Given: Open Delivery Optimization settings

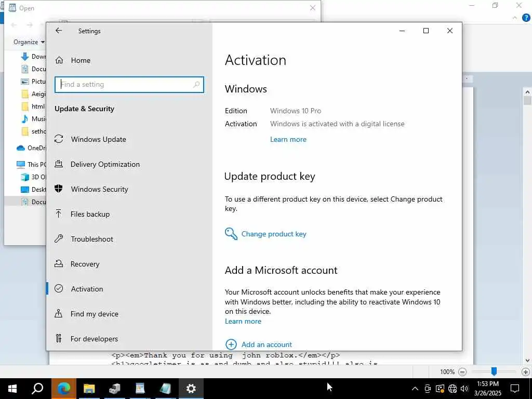Looking at the screenshot, I should (105, 164).
